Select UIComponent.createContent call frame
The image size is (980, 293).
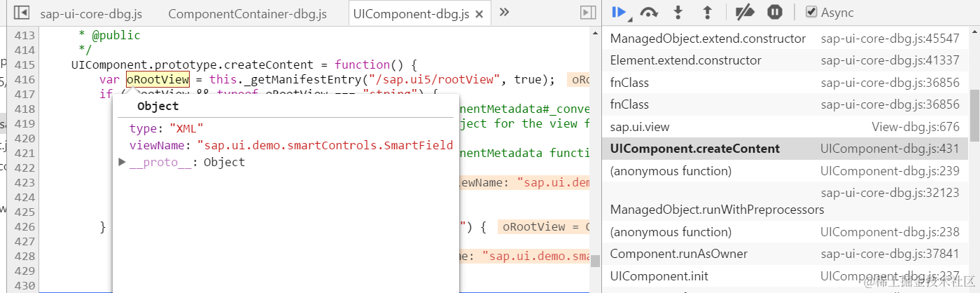click(694, 149)
